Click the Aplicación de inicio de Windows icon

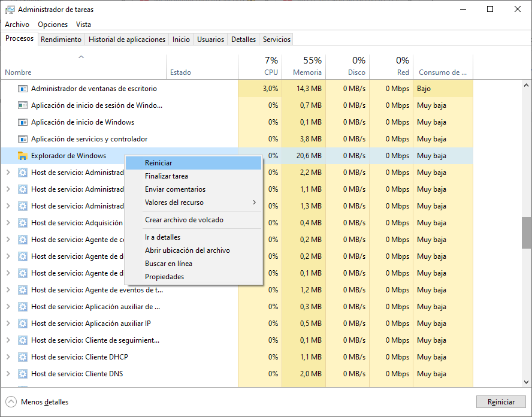click(22, 122)
